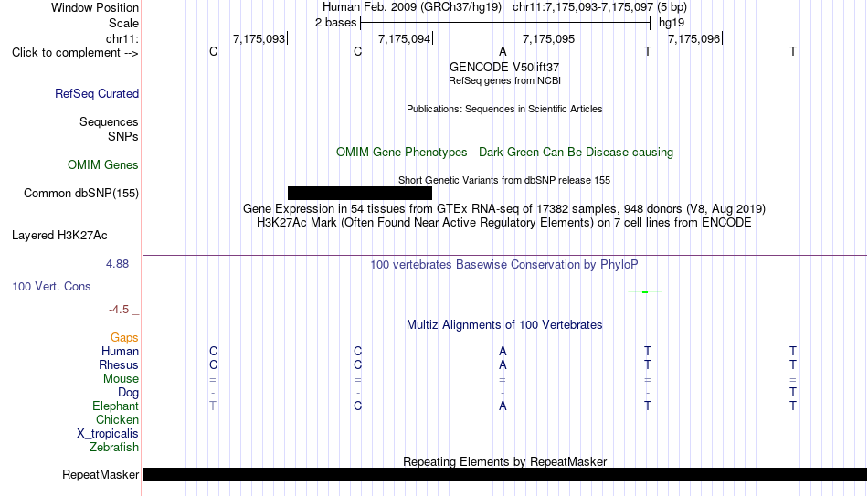Select 'Short Genetic Variants from dbSNP release 155'

pos(504,181)
